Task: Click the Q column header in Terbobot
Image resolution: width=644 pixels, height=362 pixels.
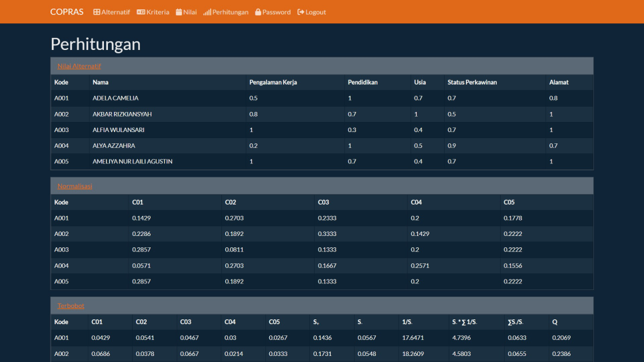Action: click(x=555, y=322)
